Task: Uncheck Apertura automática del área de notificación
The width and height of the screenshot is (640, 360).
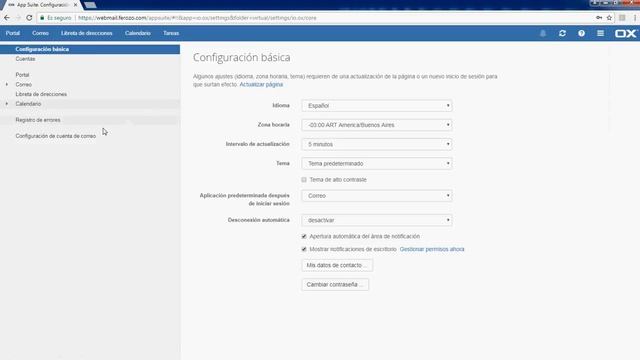Action: (304, 236)
